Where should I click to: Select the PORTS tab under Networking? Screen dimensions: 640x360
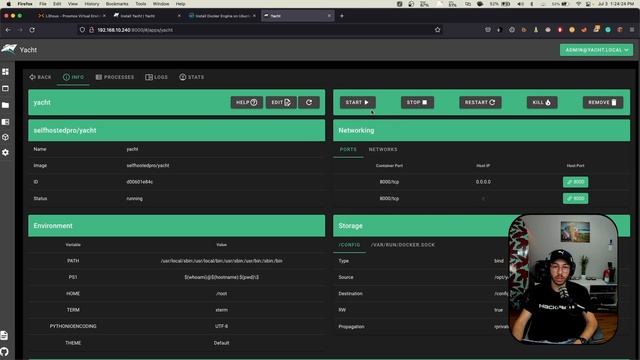point(348,149)
